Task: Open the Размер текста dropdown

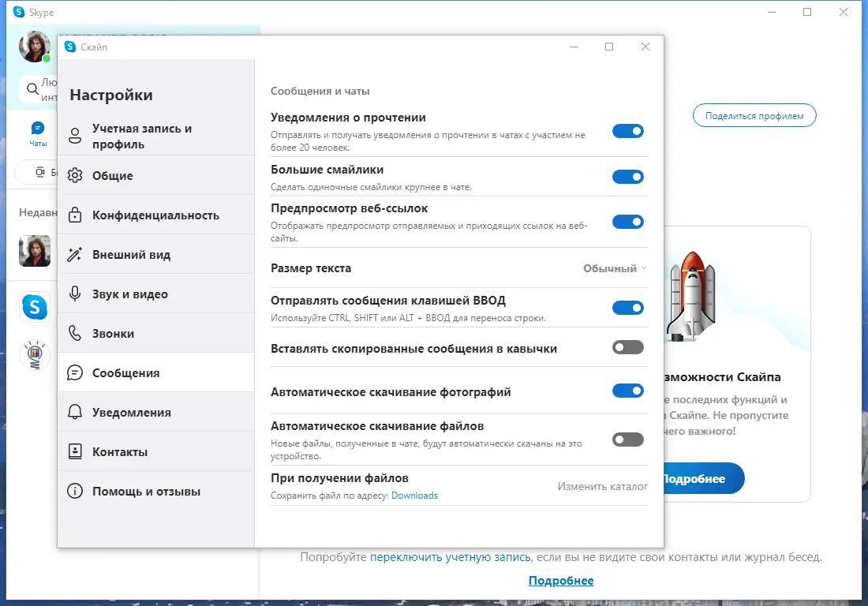Action: point(614,268)
